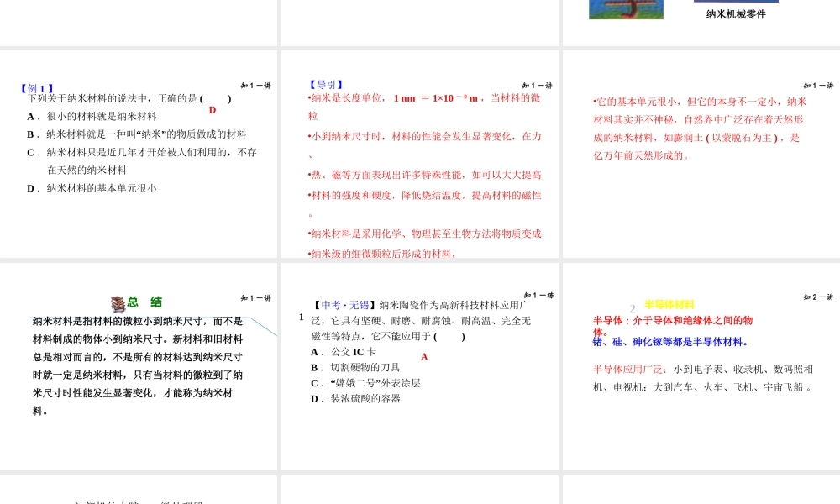Open the 总结 summary slide
The width and height of the screenshot is (840, 504).
139,366
